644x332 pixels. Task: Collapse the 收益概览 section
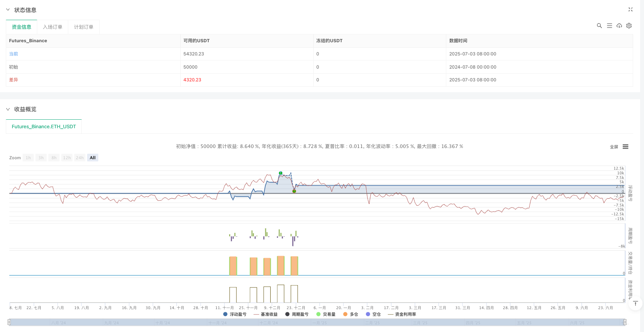point(8,109)
